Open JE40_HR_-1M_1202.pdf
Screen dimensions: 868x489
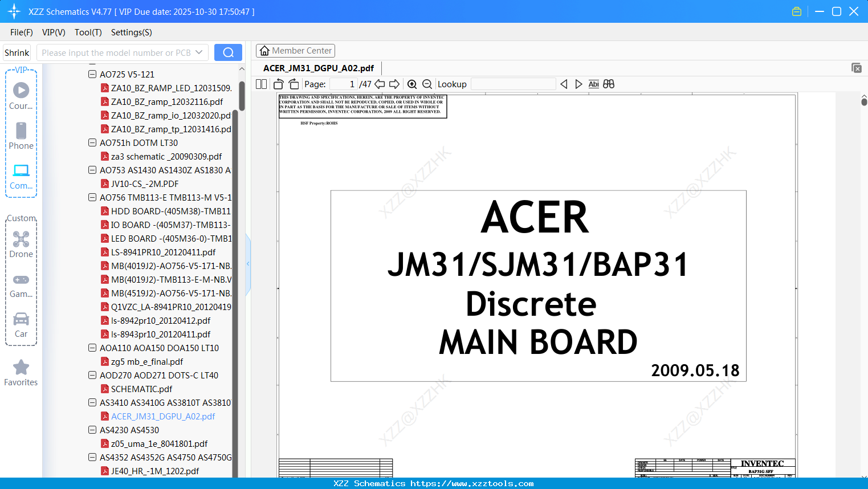[x=155, y=471]
